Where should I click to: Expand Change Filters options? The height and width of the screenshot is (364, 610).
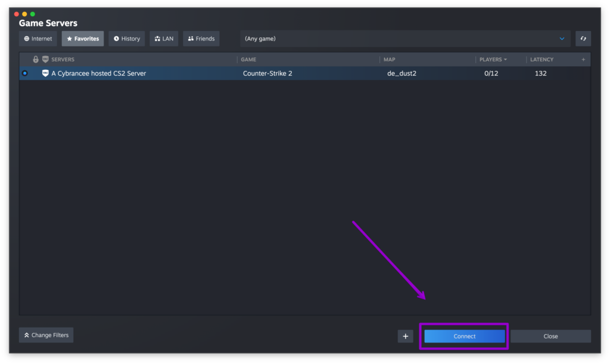pyautogui.click(x=46, y=335)
